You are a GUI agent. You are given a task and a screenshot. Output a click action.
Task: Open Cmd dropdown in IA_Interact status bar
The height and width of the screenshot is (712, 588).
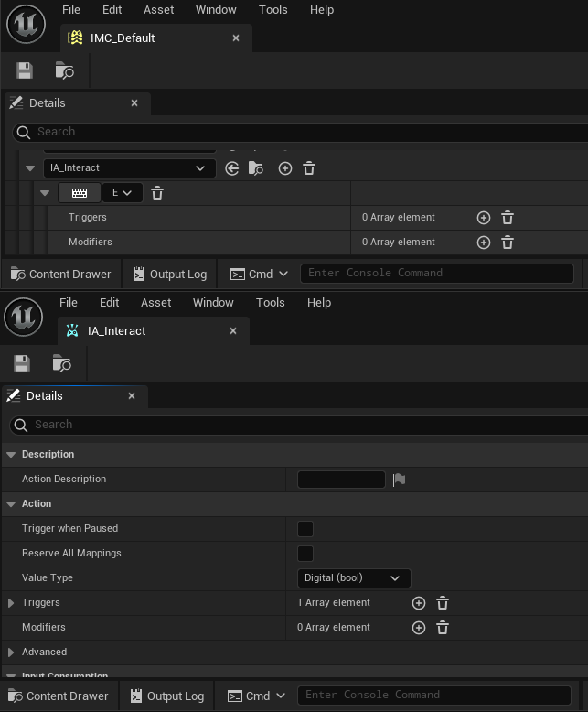tap(256, 696)
